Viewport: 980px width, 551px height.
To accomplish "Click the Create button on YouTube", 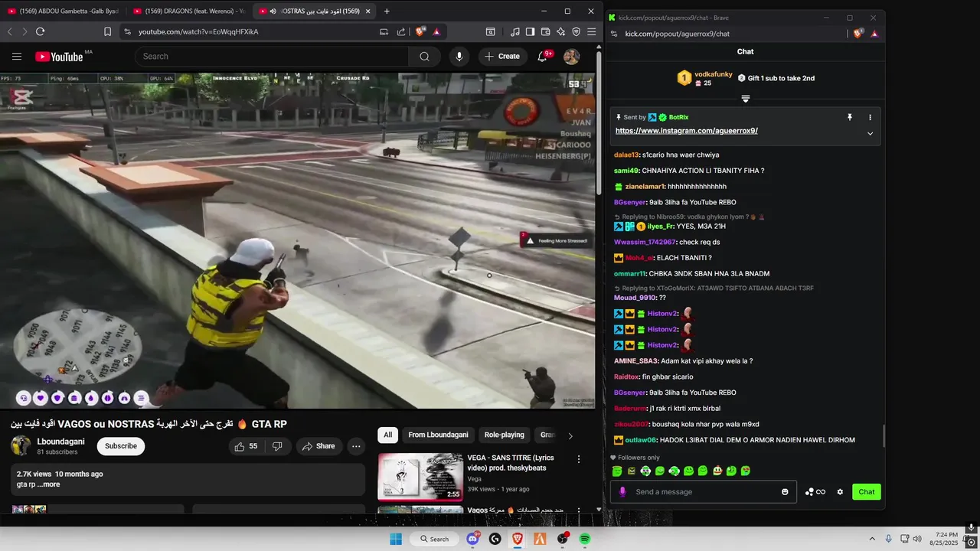I will [502, 57].
